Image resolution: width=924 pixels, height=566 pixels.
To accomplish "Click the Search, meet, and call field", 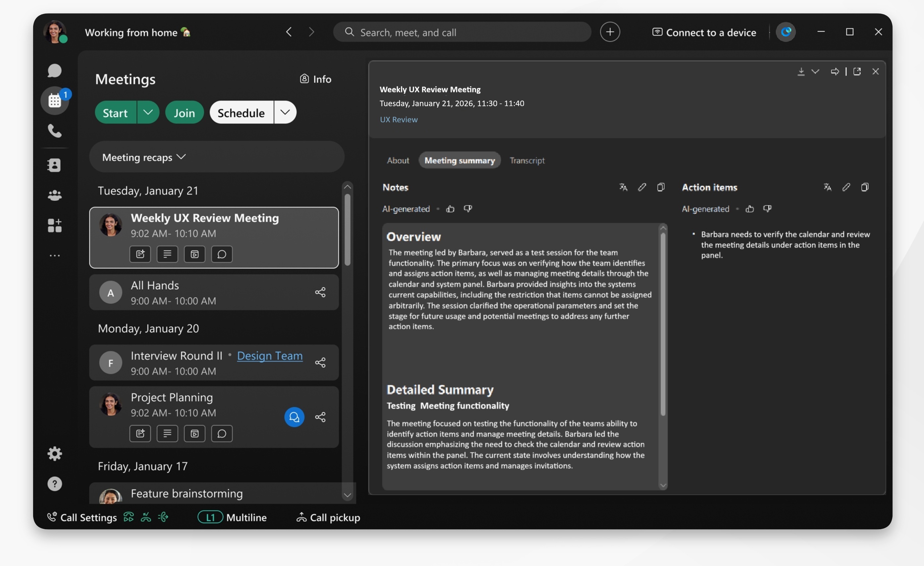I will coord(462,32).
